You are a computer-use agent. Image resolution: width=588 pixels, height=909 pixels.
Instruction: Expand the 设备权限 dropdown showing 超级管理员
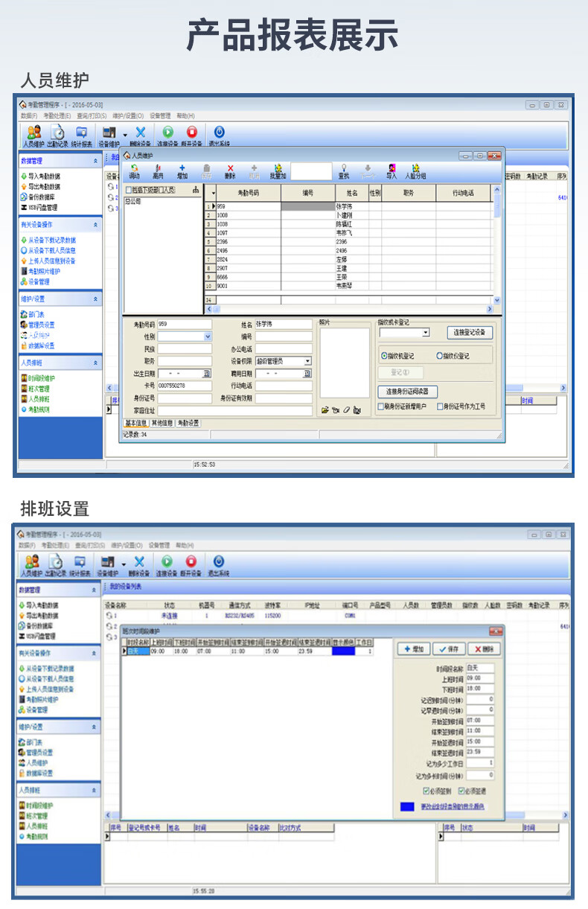[x=307, y=361]
